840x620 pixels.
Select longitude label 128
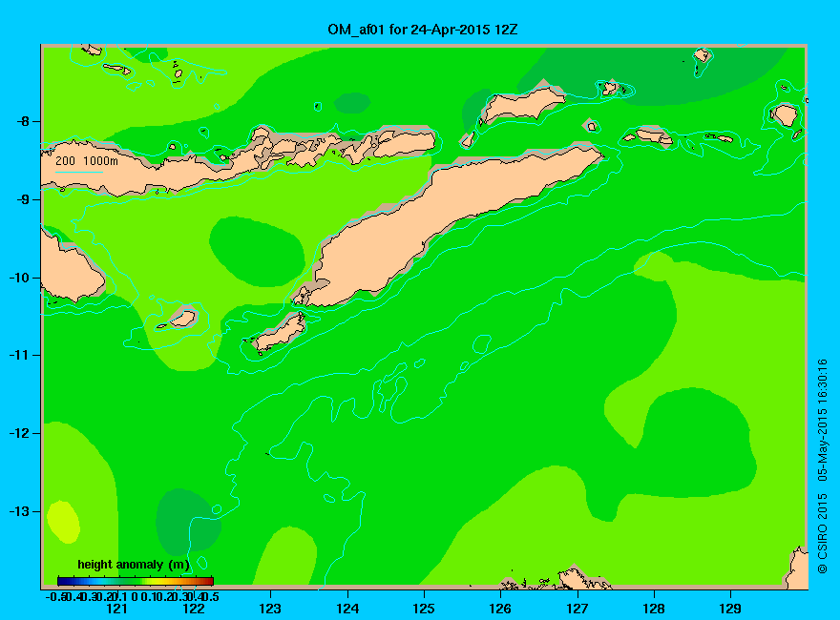pyautogui.click(x=654, y=609)
